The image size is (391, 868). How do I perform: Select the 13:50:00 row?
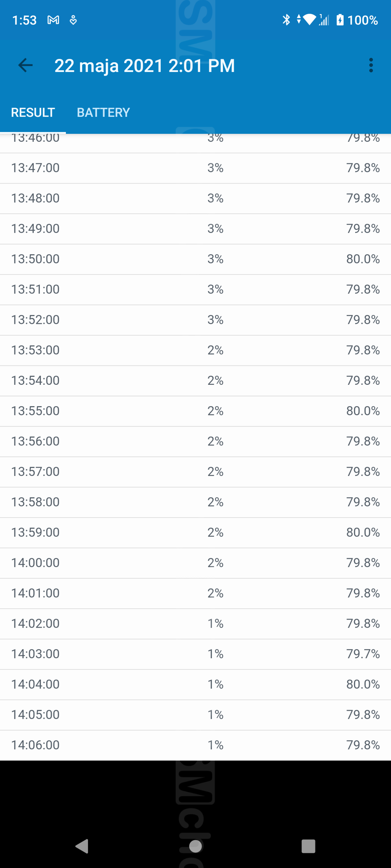[x=195, y=259]
